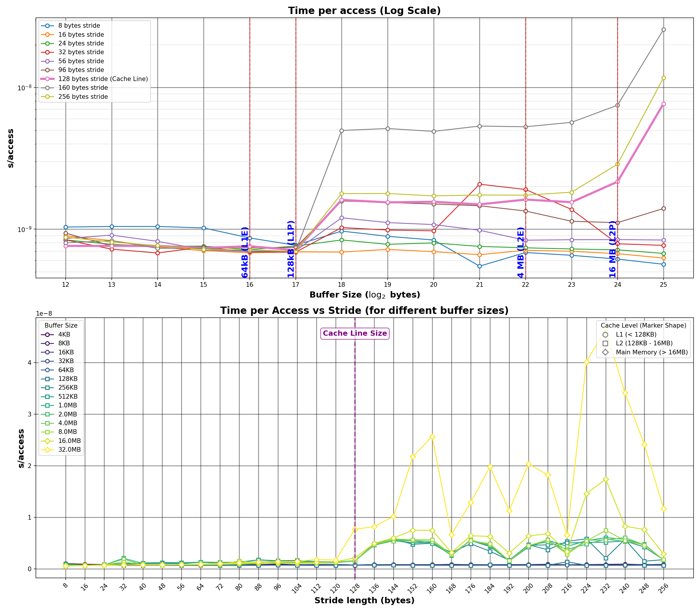Select 128 bytes stride (Cache Line) legend entry

point(103,79)
